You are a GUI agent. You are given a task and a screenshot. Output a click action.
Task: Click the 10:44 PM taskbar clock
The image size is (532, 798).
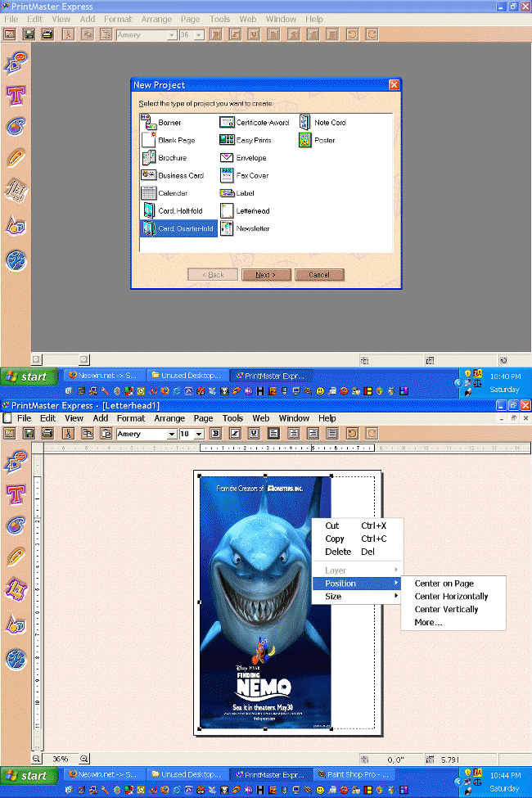click(x=505, y=775)
